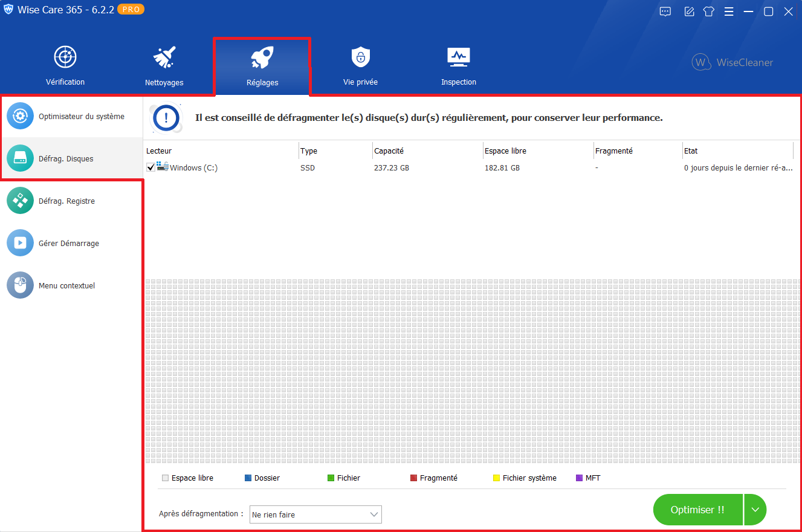Switch to the Nettoyages tab

coord(164,66)
